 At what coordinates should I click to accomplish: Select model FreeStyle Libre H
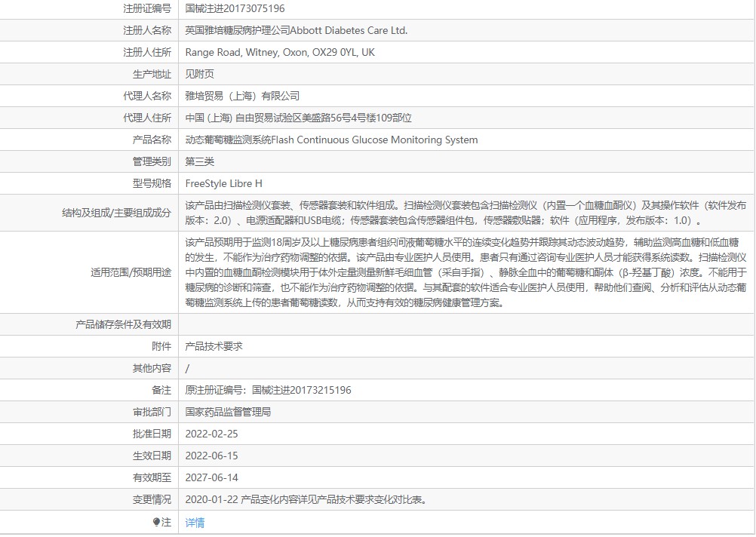coord(224,183)
